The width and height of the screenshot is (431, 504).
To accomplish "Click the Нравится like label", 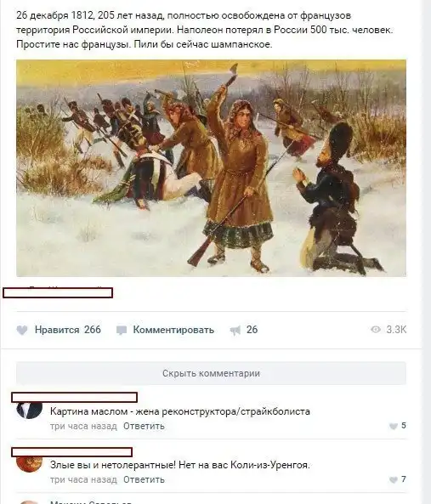I will pyautogui.click(x=57, y=330).
